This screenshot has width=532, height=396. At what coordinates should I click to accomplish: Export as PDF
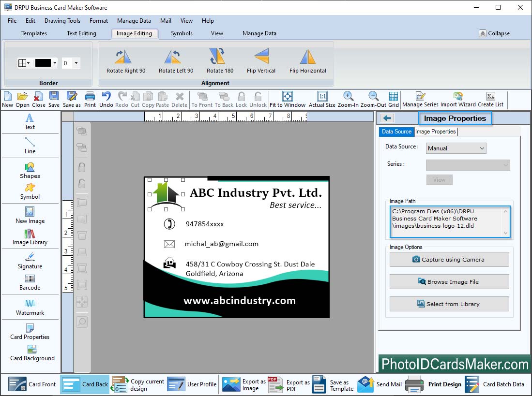click(289, 384)
